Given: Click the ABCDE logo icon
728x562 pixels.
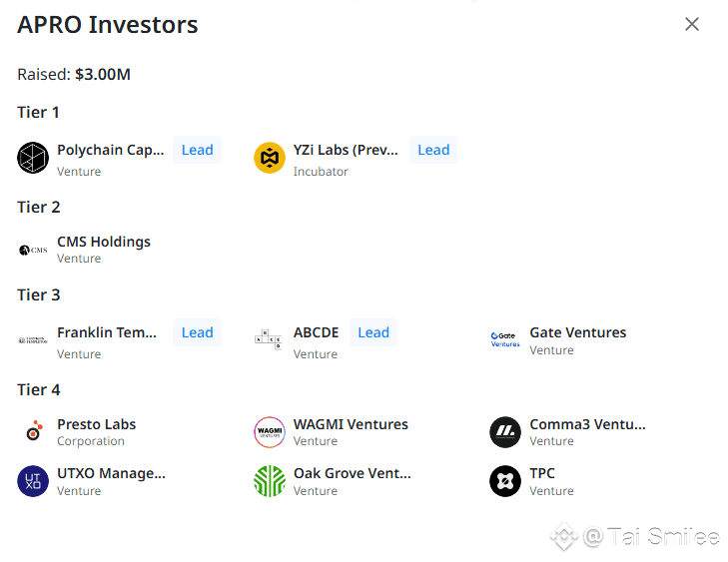Looking at the screenshot, I should pos(270,340).
